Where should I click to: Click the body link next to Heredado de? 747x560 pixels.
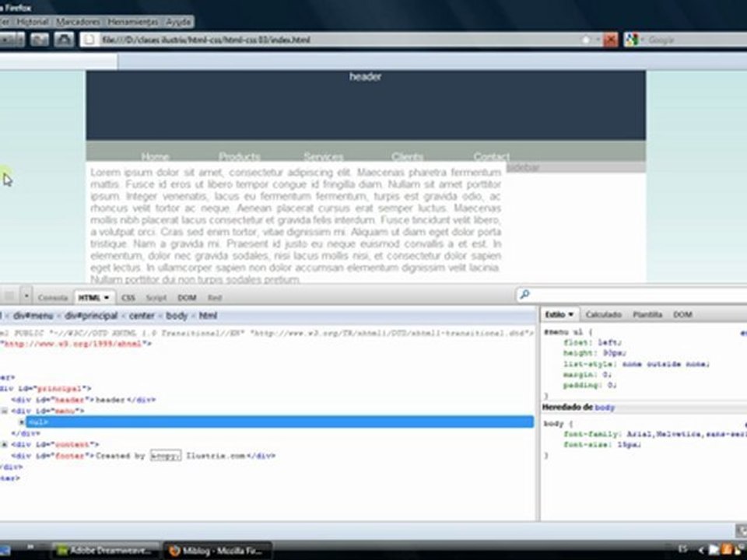coord(605,408)
